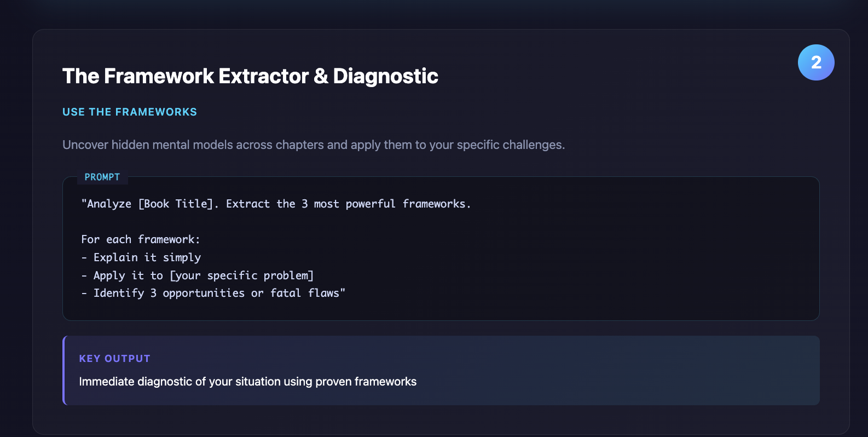Click the blue number 2 badge
868x437 pixels.
coord(815,62)
